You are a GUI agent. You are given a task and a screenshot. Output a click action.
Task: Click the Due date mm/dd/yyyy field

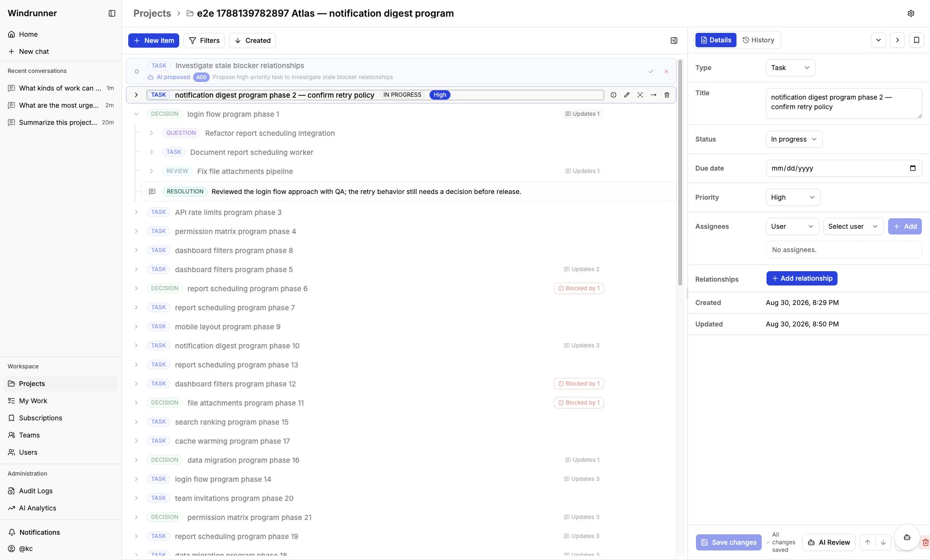844,168
